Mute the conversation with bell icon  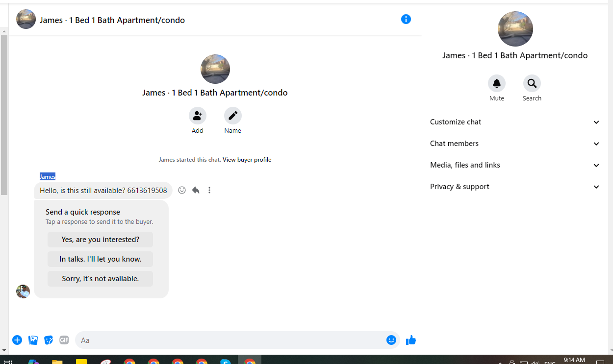pyautogui.click(x=497, y=83)
